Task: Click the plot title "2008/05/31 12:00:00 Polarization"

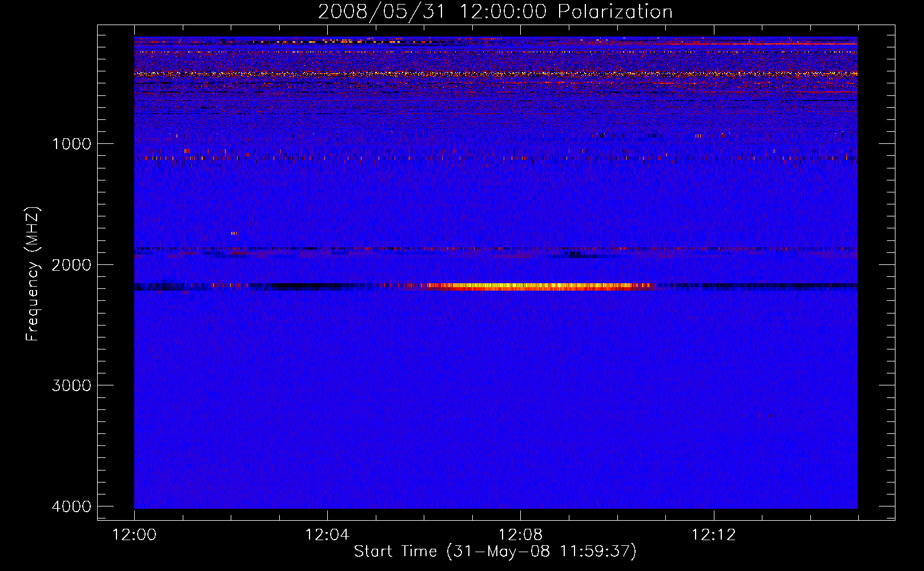Action: tap(495, 11)
